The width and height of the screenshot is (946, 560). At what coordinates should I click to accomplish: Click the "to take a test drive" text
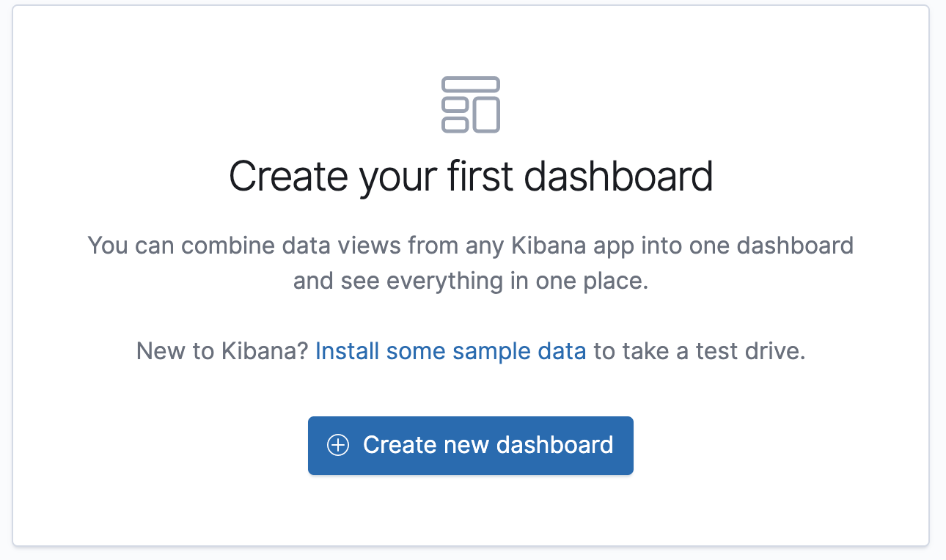[x=700, y=352]
